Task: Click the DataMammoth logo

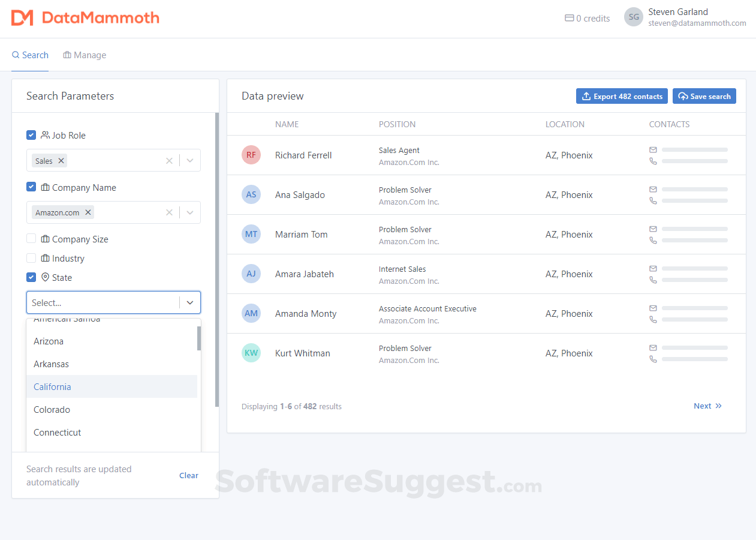Action: (x=85, y=18)
